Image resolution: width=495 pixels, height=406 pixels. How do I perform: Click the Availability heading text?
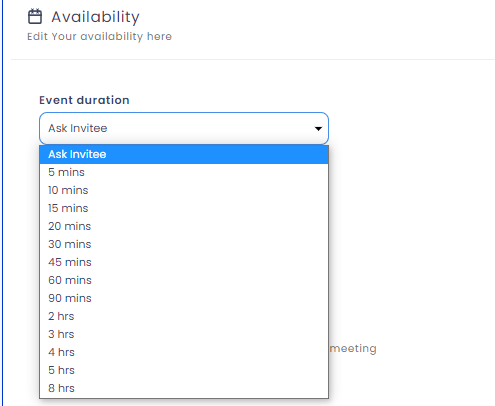point(95,17)
